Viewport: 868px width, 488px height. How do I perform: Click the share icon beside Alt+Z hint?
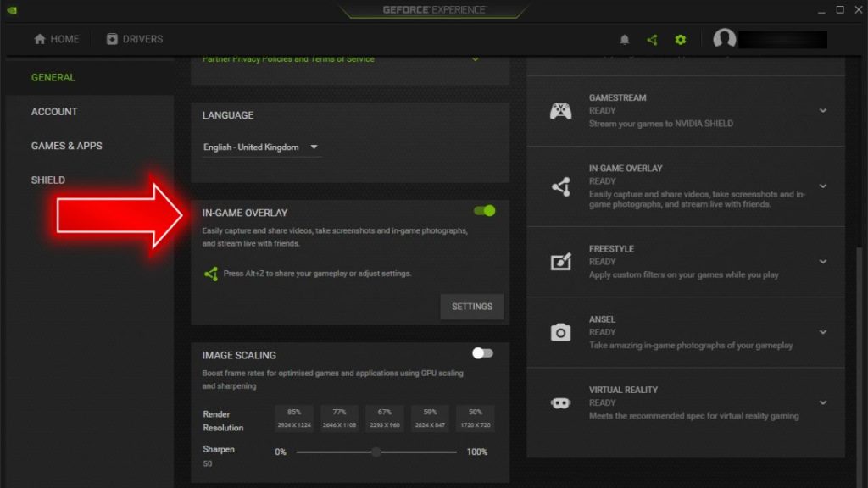[211, 274]
